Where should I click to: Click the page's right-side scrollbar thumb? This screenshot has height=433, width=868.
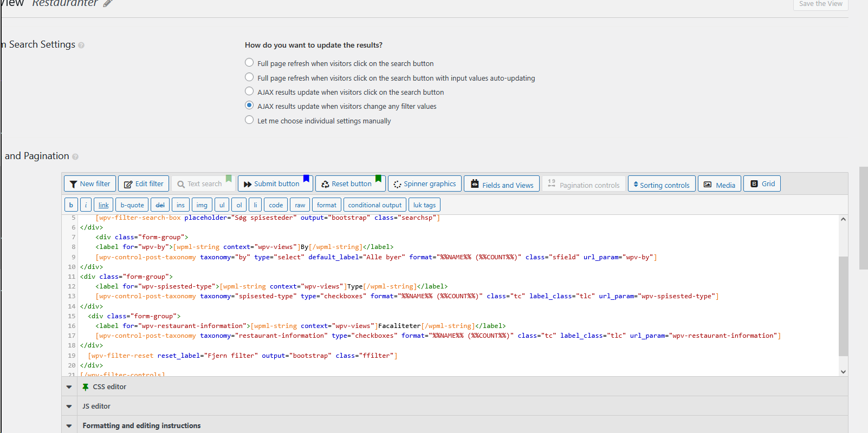pos(864,218)
